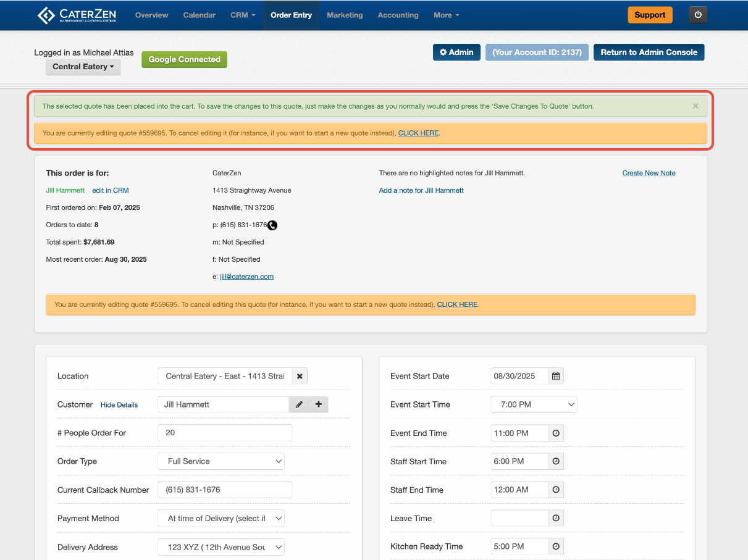The height and width of the screenshot is (560, 748).
Task: Click the jill@caterzen.com email link
Action: pos(247,277)
